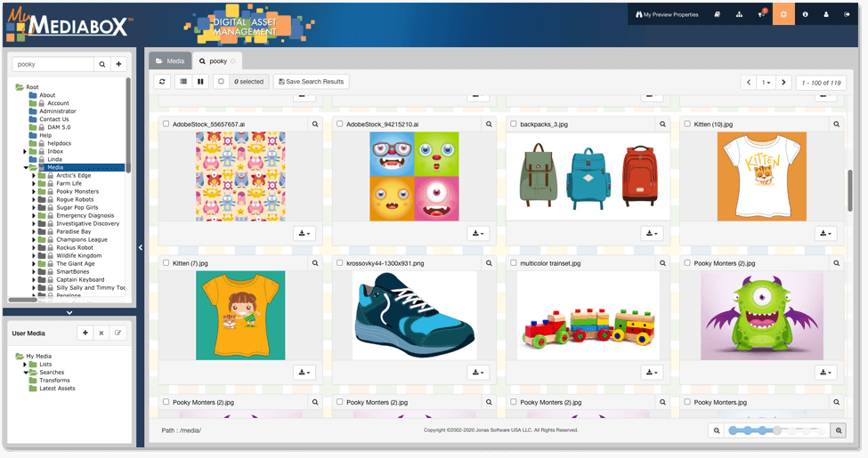Click the zoom in magnifier at bottom
This screenshot has width=868, height=458.
839,430
